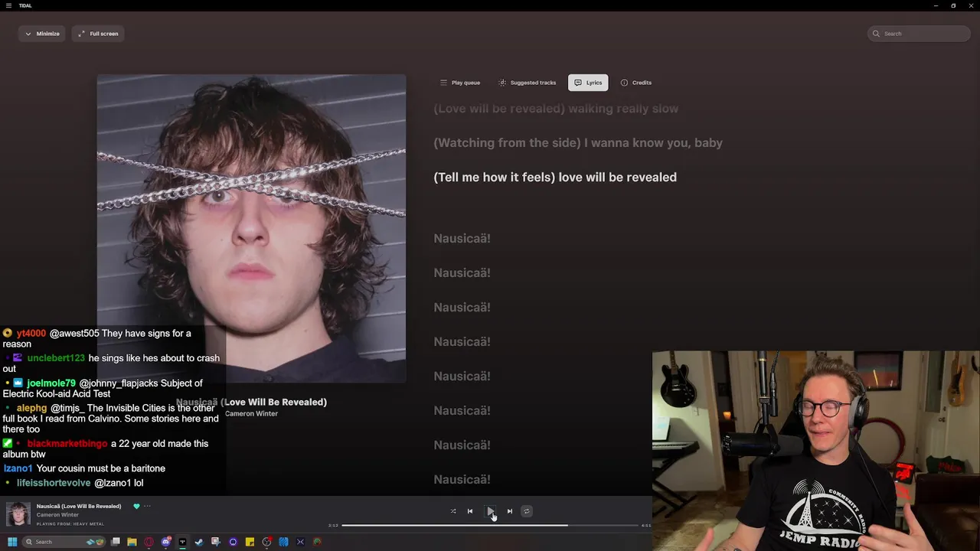Open 'Playing from: Heavy Metal' source

70,524
